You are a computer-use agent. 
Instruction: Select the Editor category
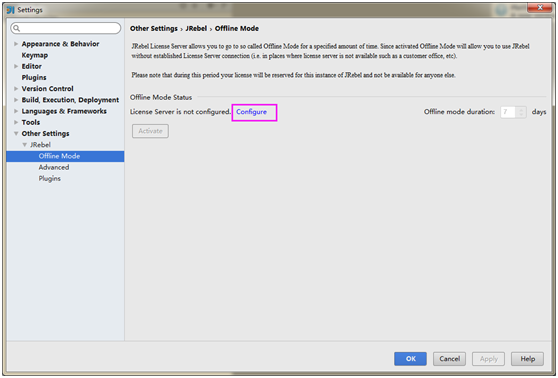pyautogui.click(x=31, y=66)
